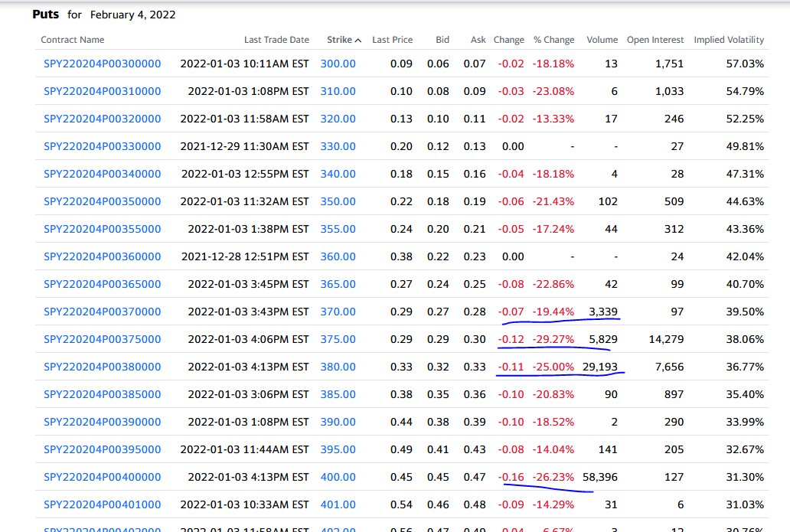The image size is (790, 532).
Task: Sort by Contract Name column header
Action: [x=73, y=40]
